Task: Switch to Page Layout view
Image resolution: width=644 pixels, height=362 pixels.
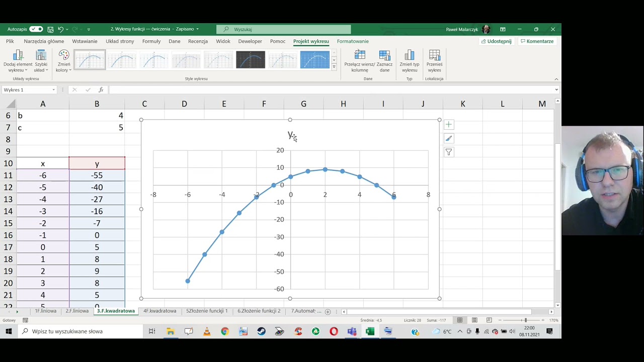Action: [474, 320]
